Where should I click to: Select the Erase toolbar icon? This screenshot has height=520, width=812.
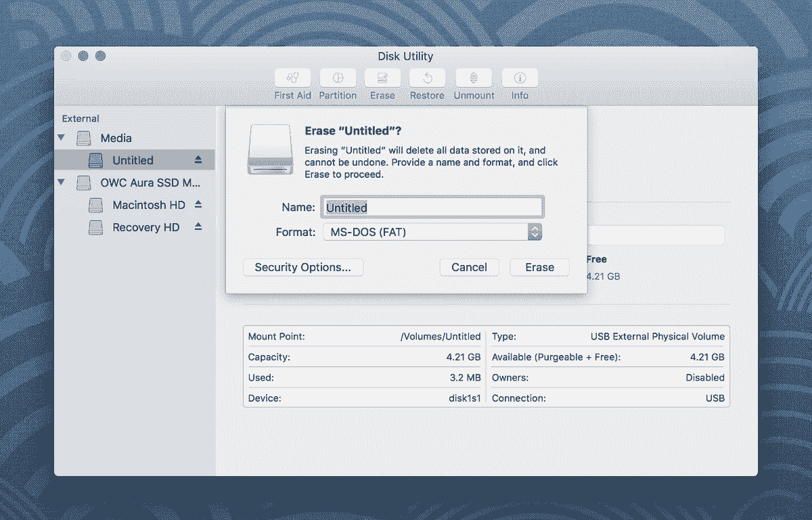tap(382, 78)
